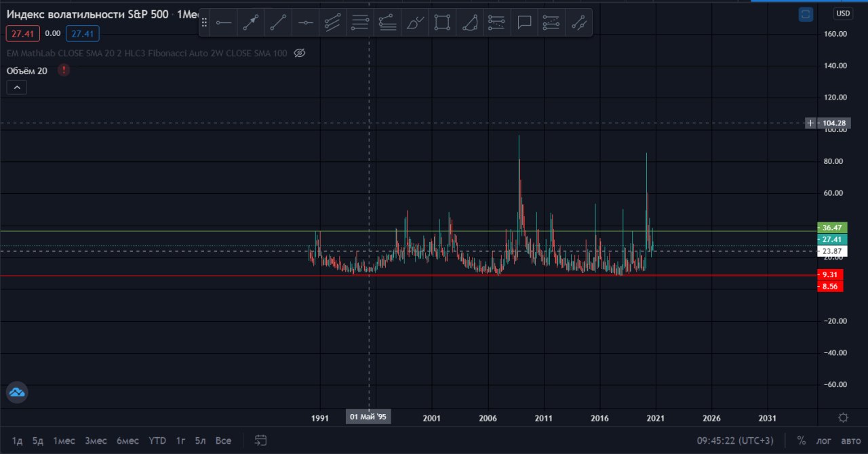Select the rectangle shape tool
Screen dimensions: 868x454
pyautogui.click(x=442, y=22)
